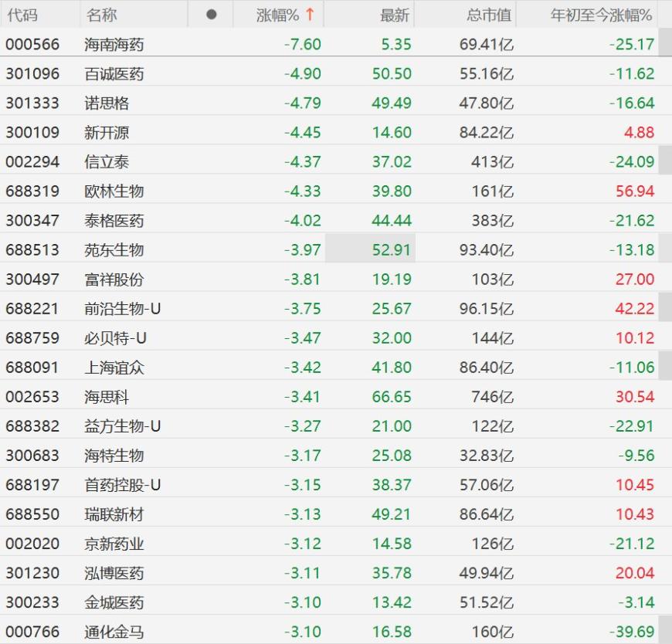Open 泰格医药 stock name
Screen dimensions: 672x644
point(114,221)
